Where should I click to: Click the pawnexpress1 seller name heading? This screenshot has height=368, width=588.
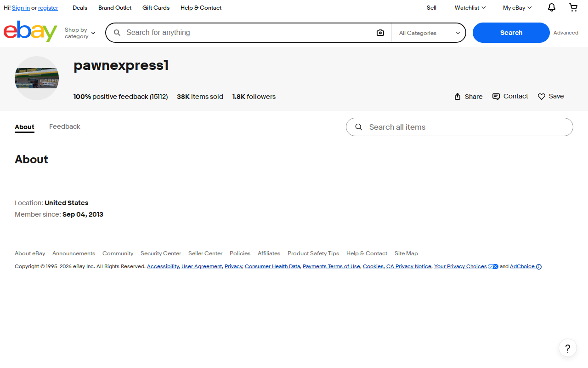pyautogui.click(x=121, y=66)
